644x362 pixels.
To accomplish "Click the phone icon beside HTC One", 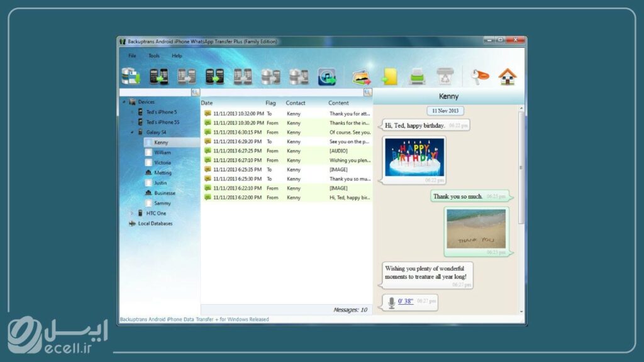I will coord(140,213).
